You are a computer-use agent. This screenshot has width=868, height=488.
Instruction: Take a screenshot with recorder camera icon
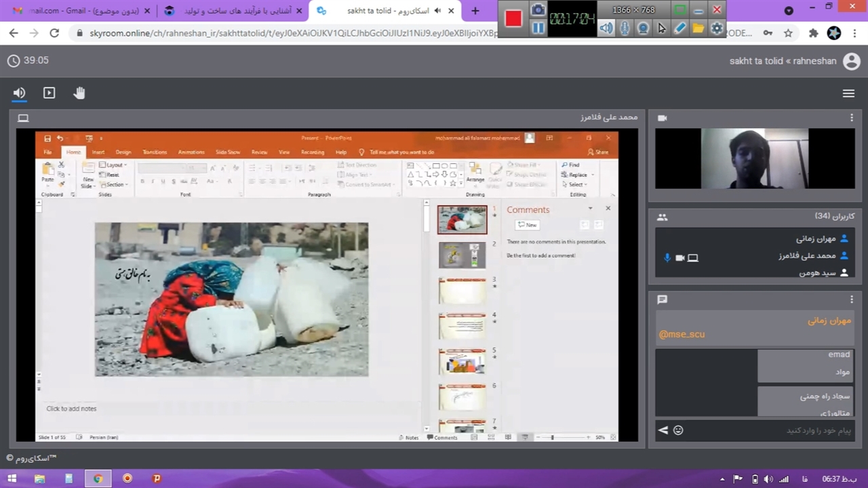(x=538, y=9)
